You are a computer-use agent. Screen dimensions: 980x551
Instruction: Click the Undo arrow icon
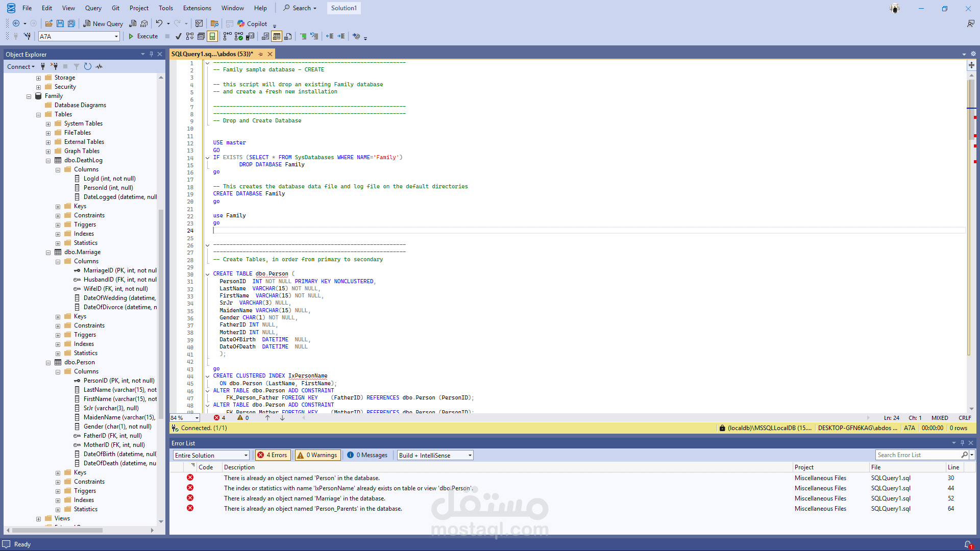point(159,23)
